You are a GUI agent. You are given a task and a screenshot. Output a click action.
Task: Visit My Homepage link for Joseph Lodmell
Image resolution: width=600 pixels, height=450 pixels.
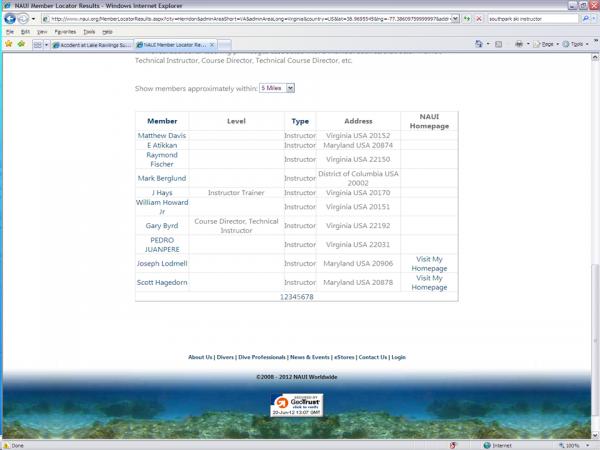tap(429, 264)
